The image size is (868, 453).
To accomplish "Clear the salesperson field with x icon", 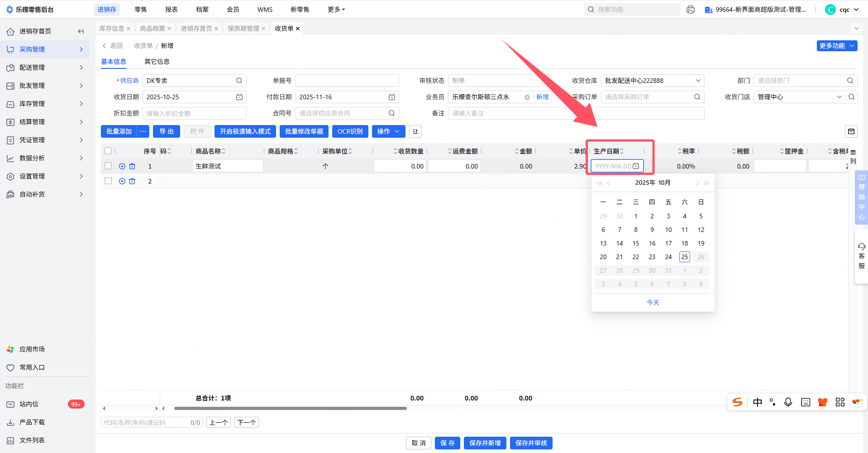I will (x=527, y=97).
